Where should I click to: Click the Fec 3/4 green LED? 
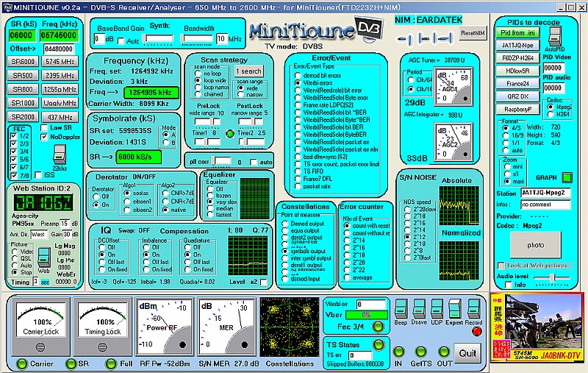tap(378, 327)
